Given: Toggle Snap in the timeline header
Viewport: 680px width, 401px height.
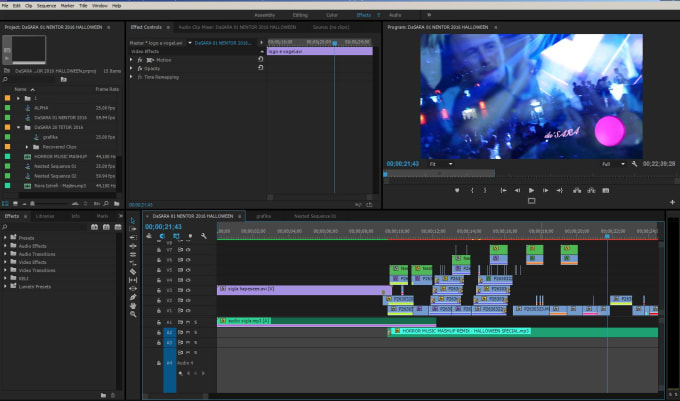Looking at the screenshot, I should pyautogui.click(x=162, y=236).
